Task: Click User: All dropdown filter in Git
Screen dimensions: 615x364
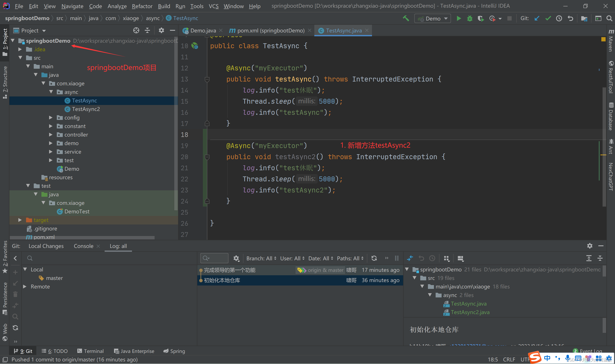Action: [291, 258]
